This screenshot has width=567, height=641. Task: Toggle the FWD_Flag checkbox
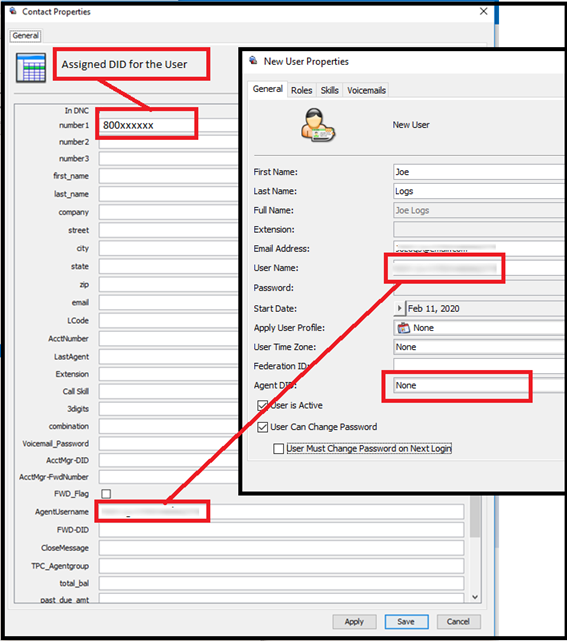coord(106,494)
